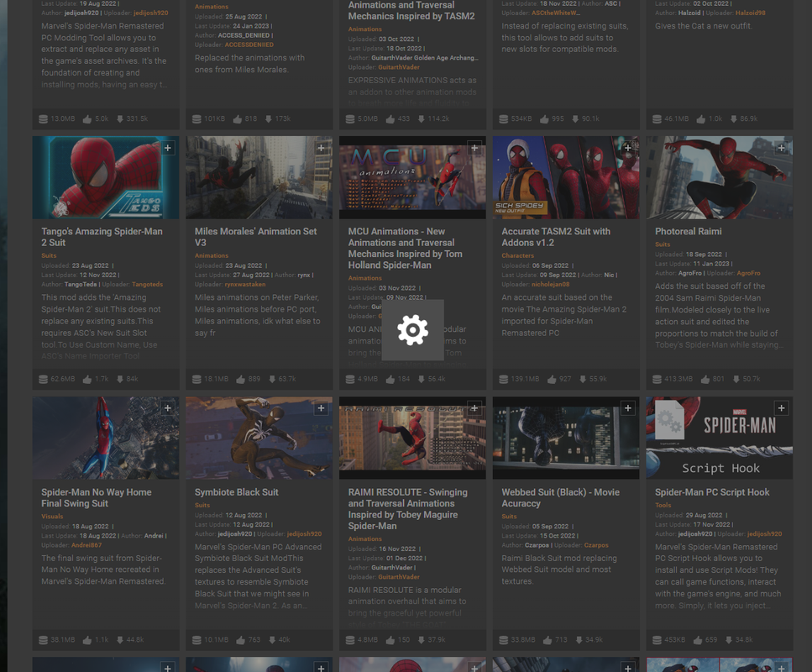Click plus icon on Miles Morales' Animation Set V3
812x672 pixels.
(321, 148)
